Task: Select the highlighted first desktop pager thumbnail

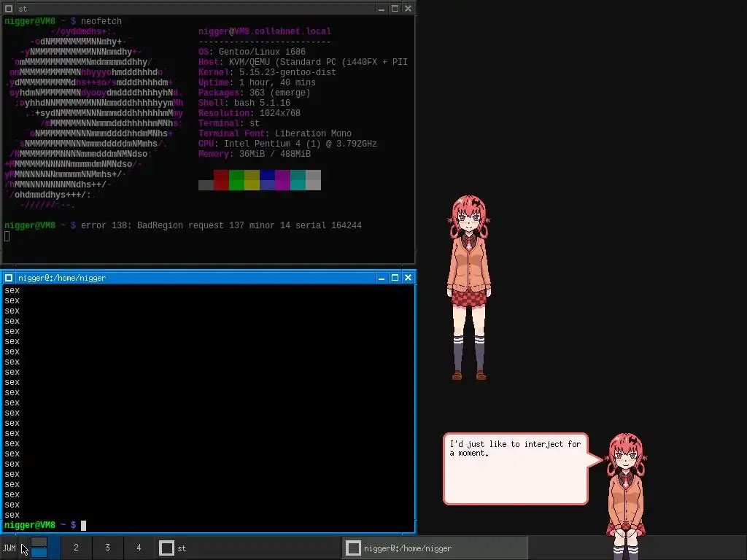Action: point(45,548)
